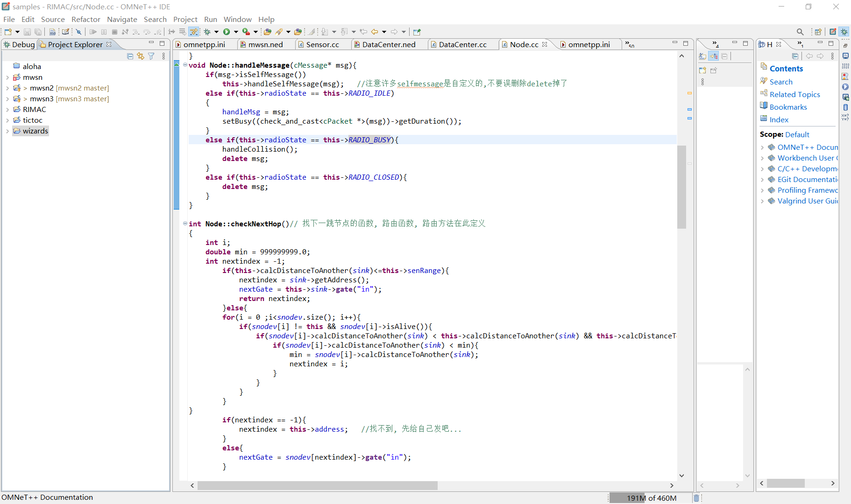Click the editor vertical scrollbar thumb
Image resolution: width=851 pixels, height=504 pixels.
681,187
